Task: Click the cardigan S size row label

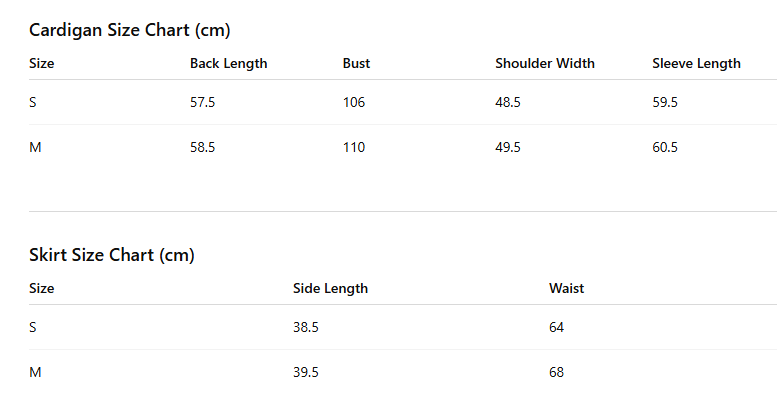Action: 33,102
